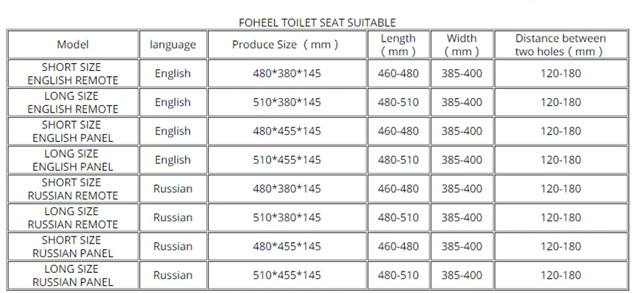Select the Distance between two holes header
This screenshot has width=644, height=293.
[560, 44]
